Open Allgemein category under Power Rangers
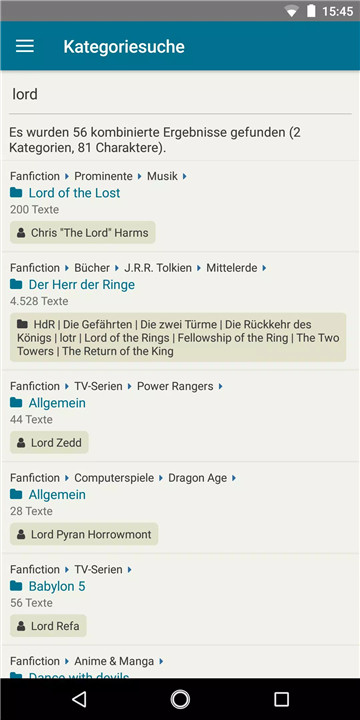360x720 pixels. tap(57, 403)
